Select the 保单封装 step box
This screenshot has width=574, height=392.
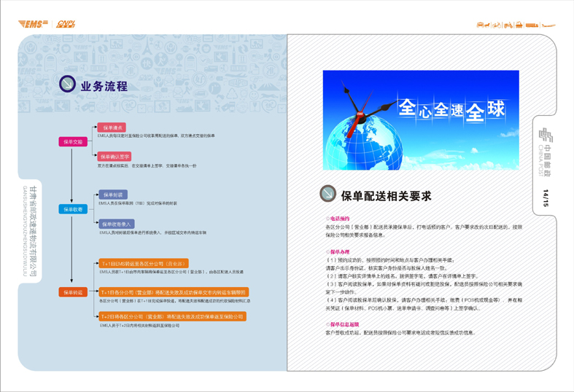(x=113, y=195)
